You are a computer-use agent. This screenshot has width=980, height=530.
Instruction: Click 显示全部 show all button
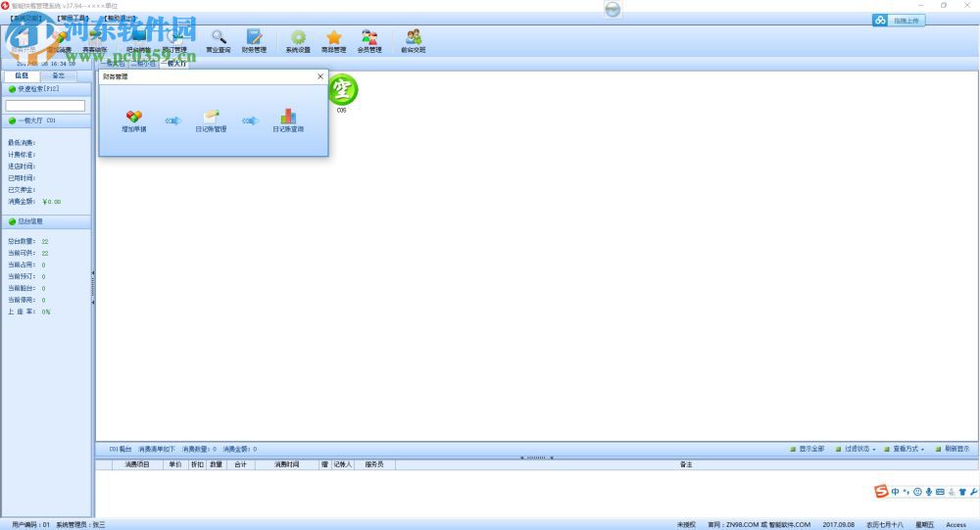[807, 449]
